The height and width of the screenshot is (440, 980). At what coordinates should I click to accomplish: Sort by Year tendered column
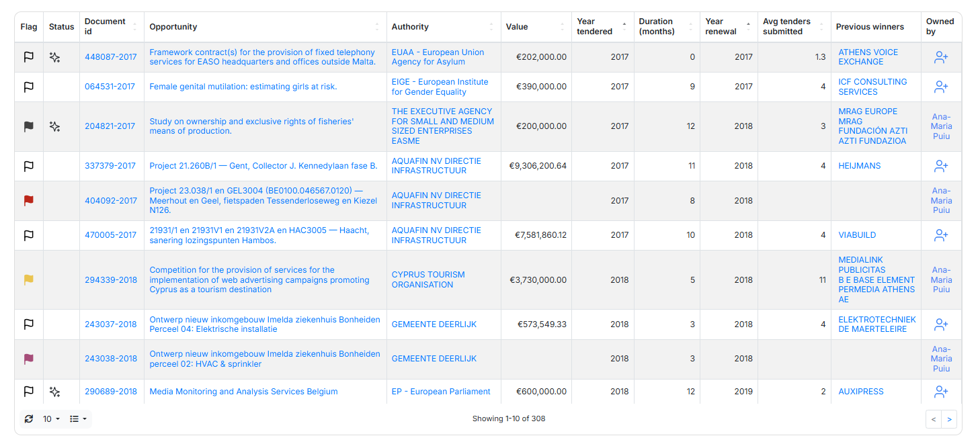[x=602, y=27]
